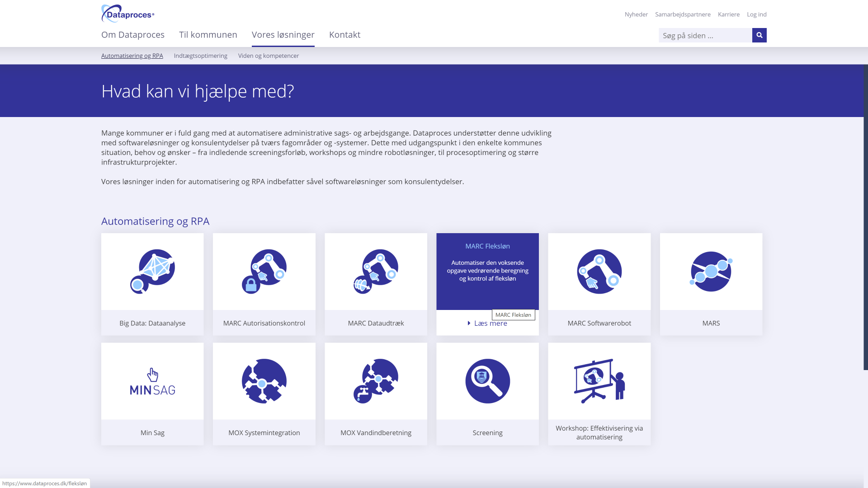Click the Hvad kan vi hjælpe med? heading
This screenshot has height=488, width=868.
(x=198, y=91)
